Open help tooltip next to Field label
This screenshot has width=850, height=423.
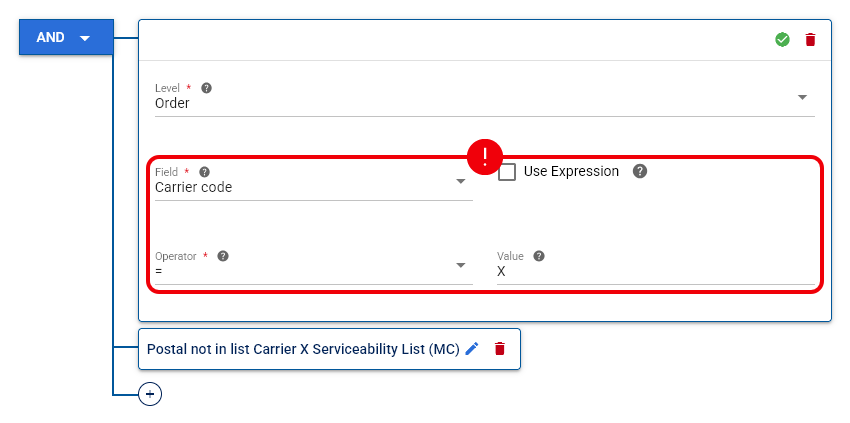[x=204, y=172]
